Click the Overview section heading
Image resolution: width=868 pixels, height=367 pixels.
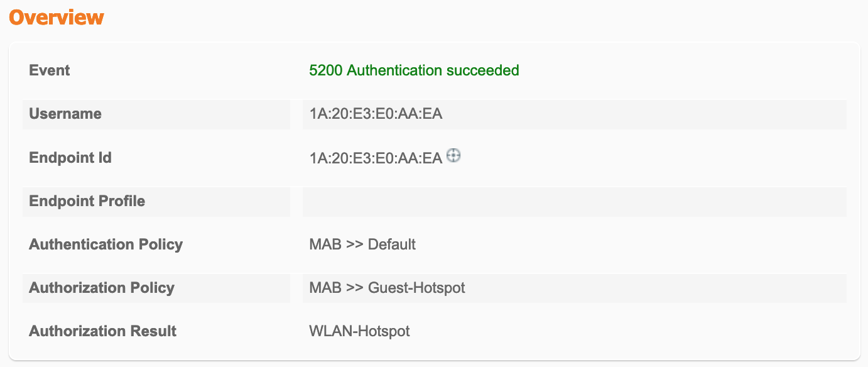pos(57,17)
